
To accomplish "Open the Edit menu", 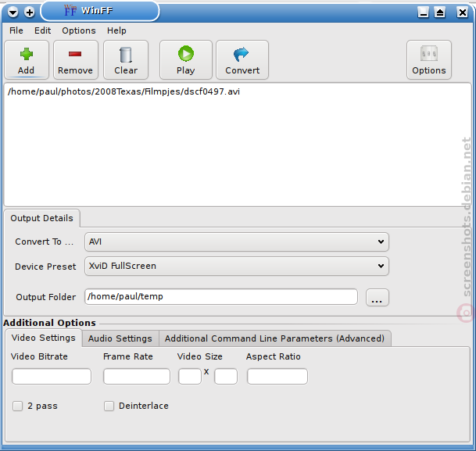I will 42,30.
